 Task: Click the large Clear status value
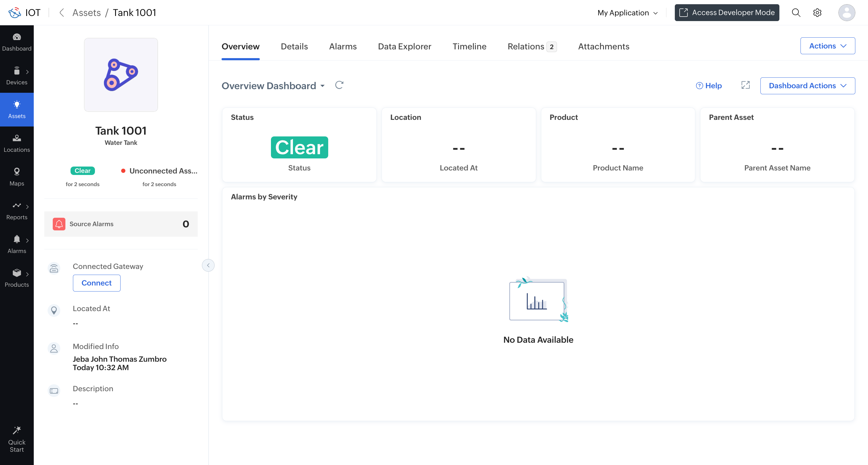(x=299, y=147)
